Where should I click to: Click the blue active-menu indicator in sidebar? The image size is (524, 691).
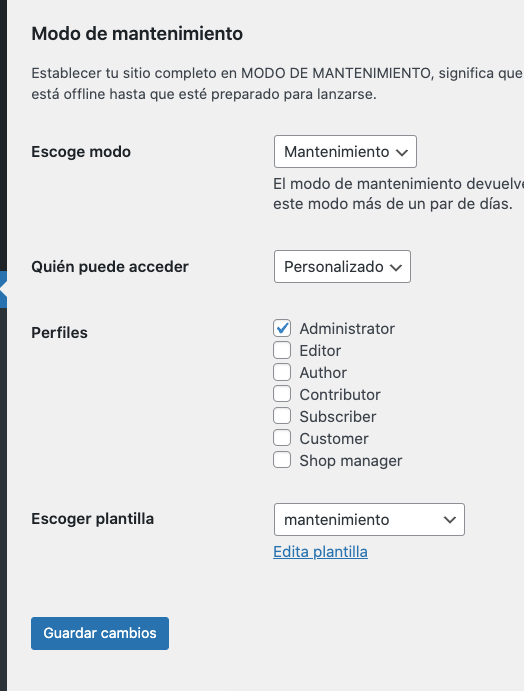click(x=4, y=290)
